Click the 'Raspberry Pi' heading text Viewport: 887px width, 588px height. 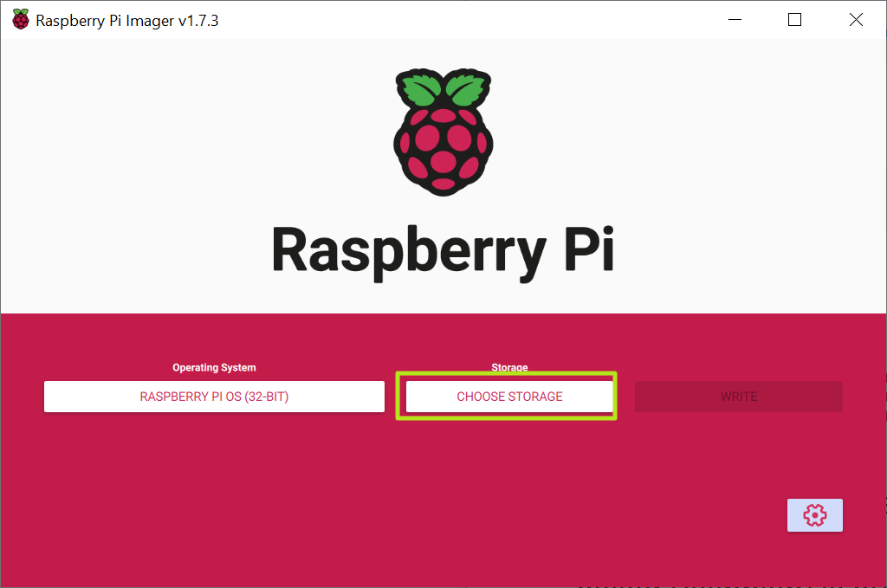click(443, 251)
